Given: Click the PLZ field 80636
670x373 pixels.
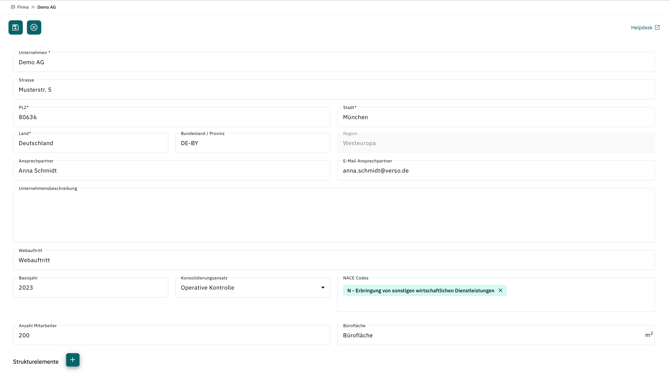Looking at the screenshot, I should pos(172,117).
